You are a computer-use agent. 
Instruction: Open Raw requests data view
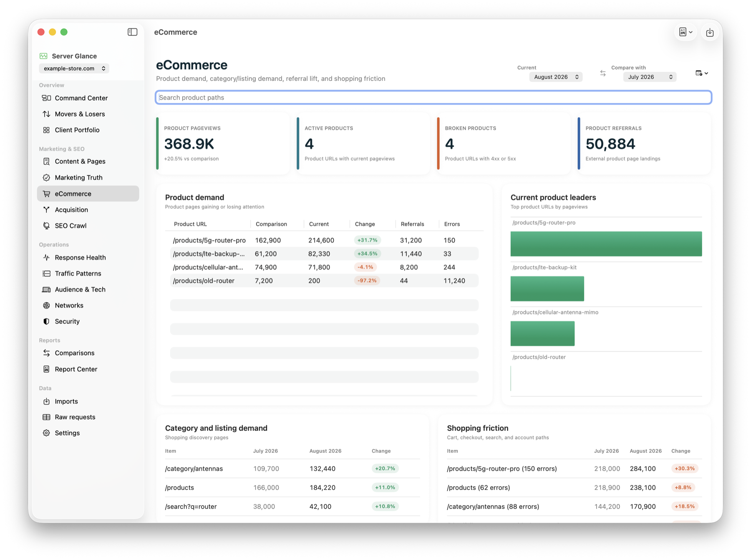88,417
